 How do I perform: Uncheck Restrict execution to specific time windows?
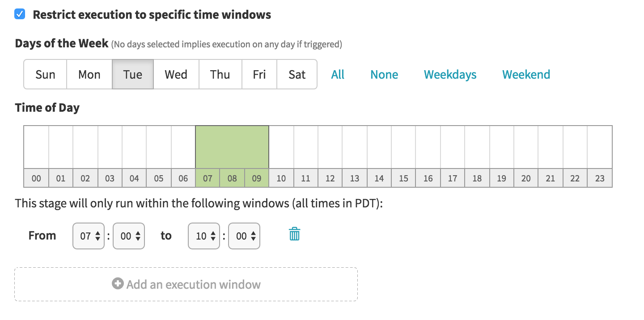[20, 14]
